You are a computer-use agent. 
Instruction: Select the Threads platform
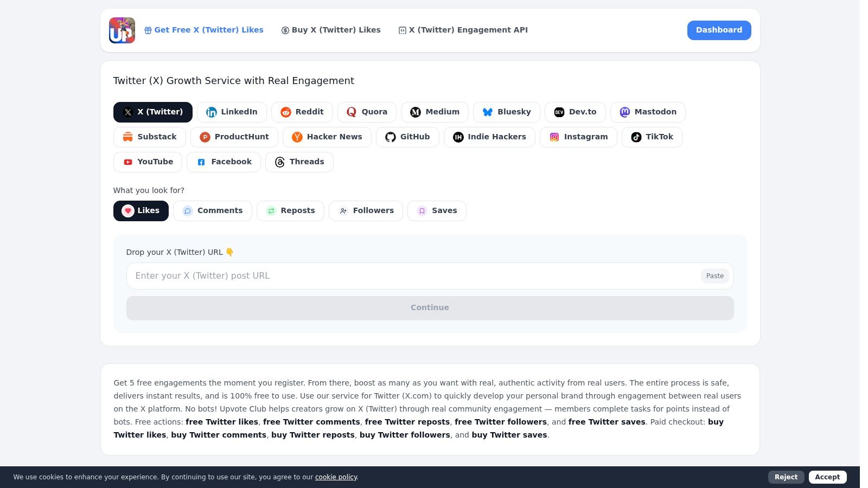click(x=299, y=162)
